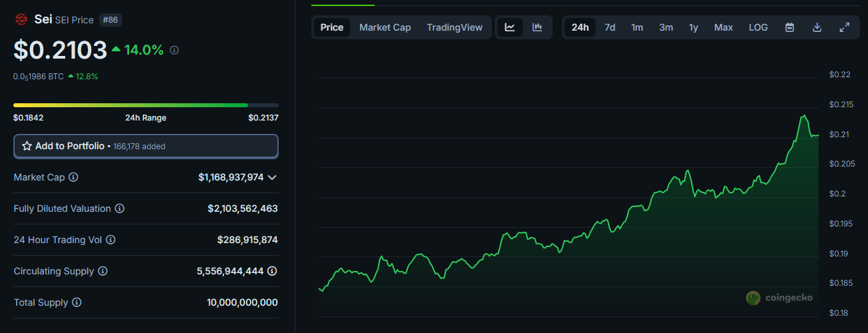The image size is (868, 333).
Task: Click the $0.18 axis label
Action: [x=839, y=313]
